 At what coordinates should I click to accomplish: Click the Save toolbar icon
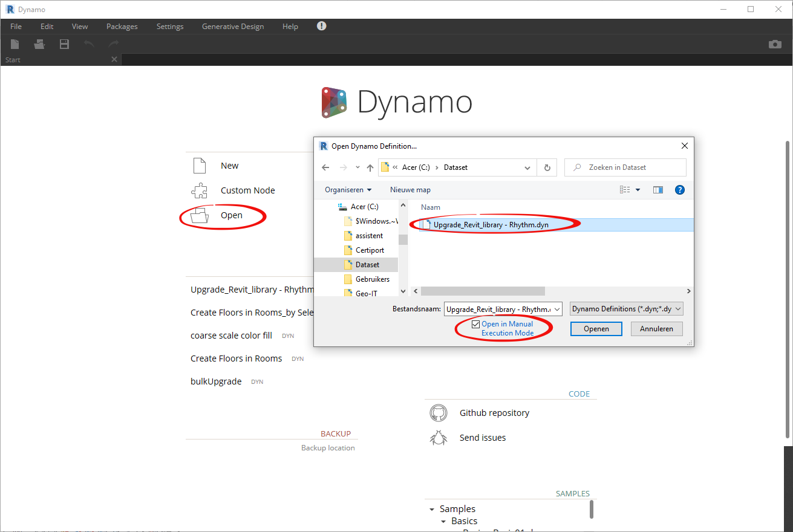64,44
